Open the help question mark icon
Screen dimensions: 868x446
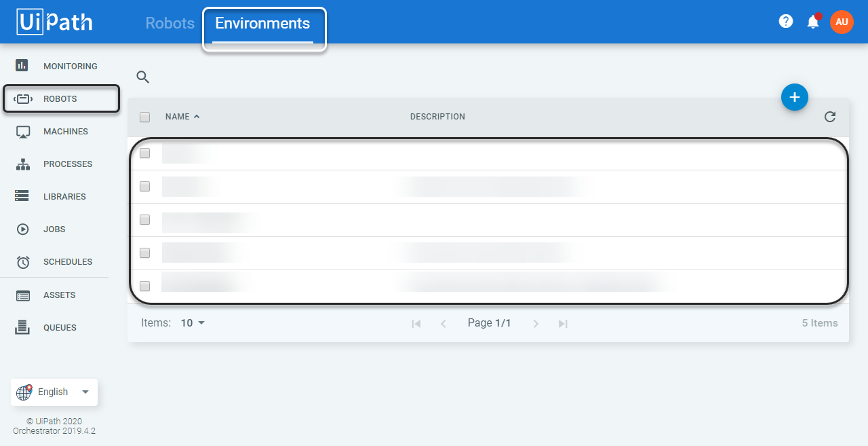coord(786,22)
